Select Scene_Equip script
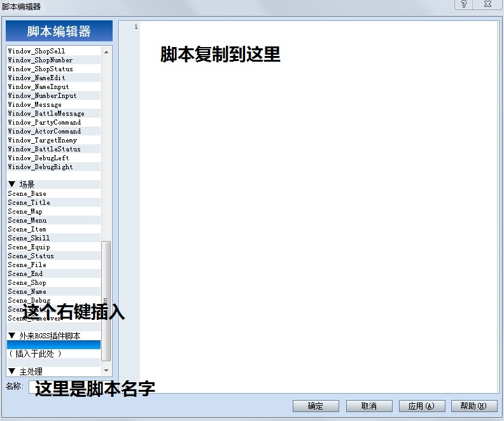 [53, 247]
